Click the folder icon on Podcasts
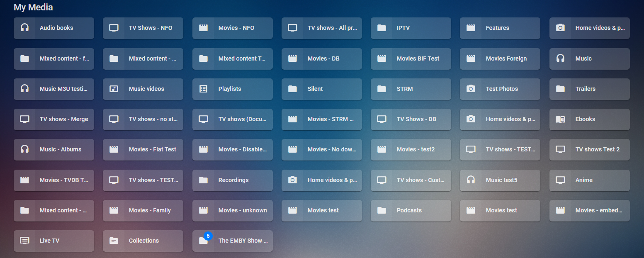The width and height of the screenshot is (644, 258). pyautogui.click(x=382, y=210)
